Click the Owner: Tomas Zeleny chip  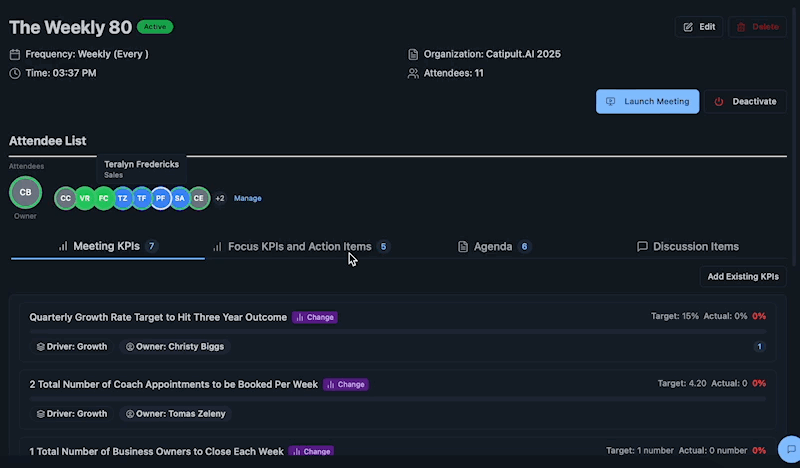pos(174,413)
